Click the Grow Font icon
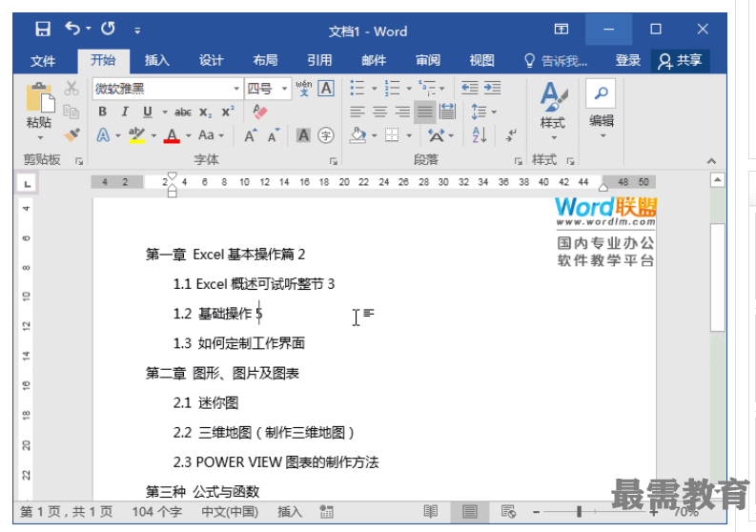The width and height of the screenshot is (756, 532). [250, 135]
